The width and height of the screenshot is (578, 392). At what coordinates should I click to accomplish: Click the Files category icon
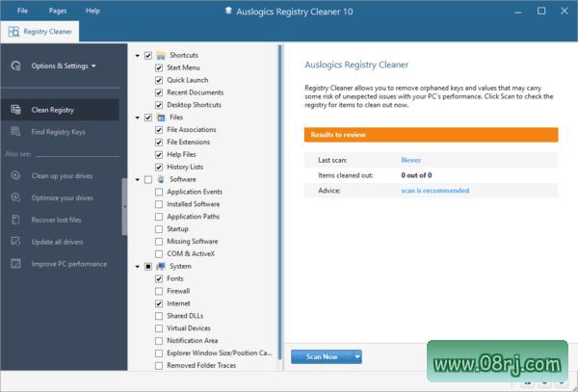tap(161, 118)
